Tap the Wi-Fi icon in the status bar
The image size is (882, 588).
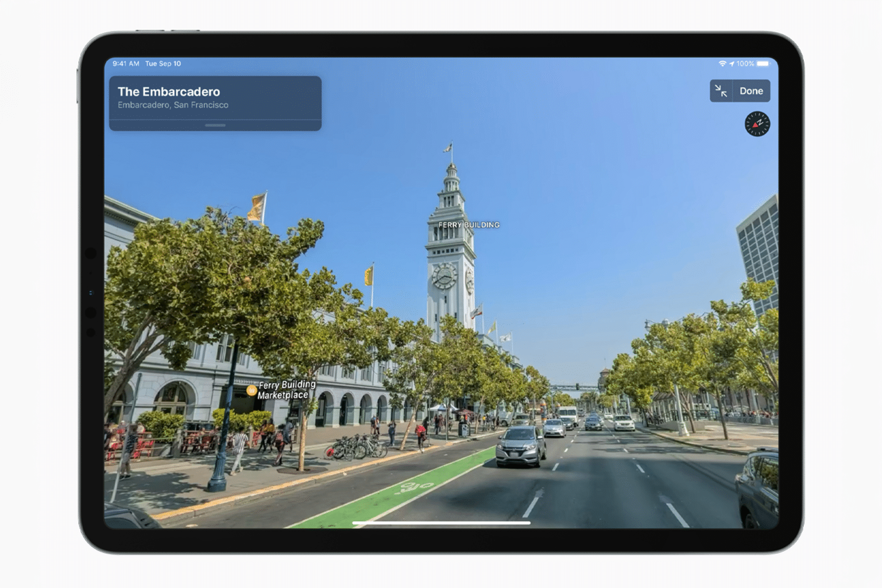(x=722, y=64)
